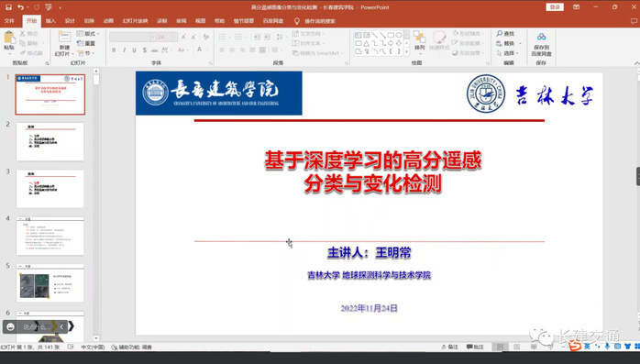
Task: Select slide 5 thumbnail with images
Action: (x=50, y=282)
